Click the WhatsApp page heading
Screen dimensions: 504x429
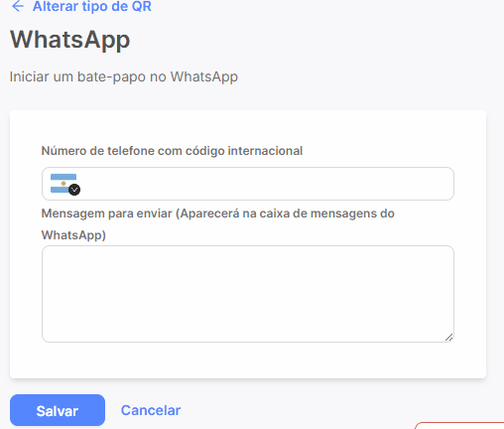pos(69,40)
